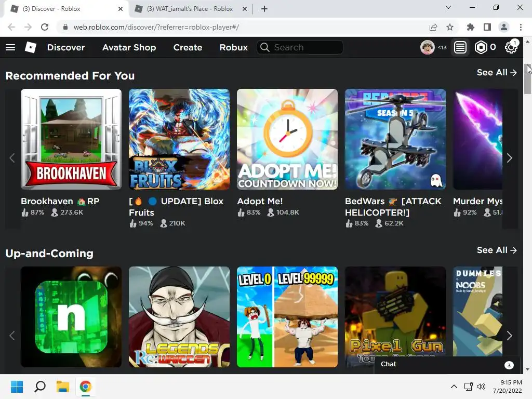Open the settings gear icon

click(x=511, y=47)
